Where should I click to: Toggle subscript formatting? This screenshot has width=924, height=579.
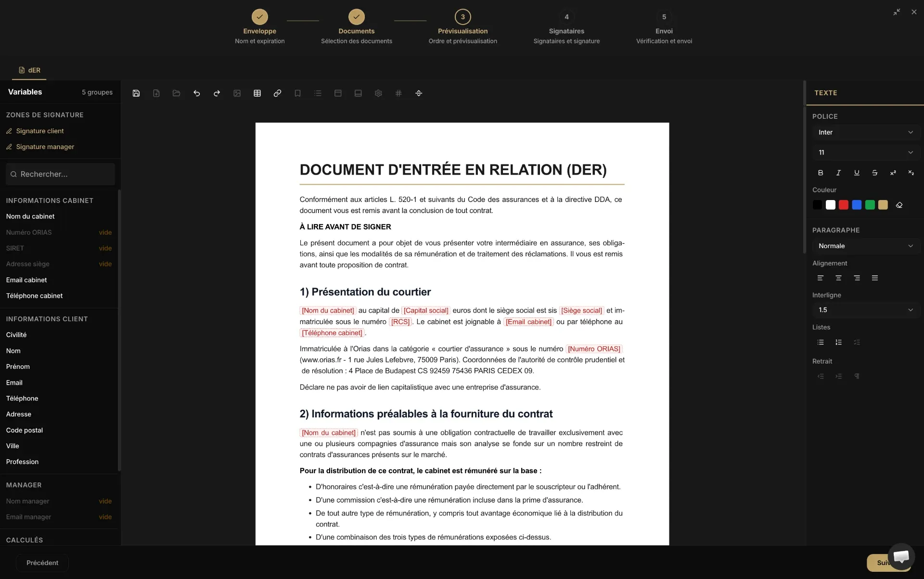(x=911, y=173)
